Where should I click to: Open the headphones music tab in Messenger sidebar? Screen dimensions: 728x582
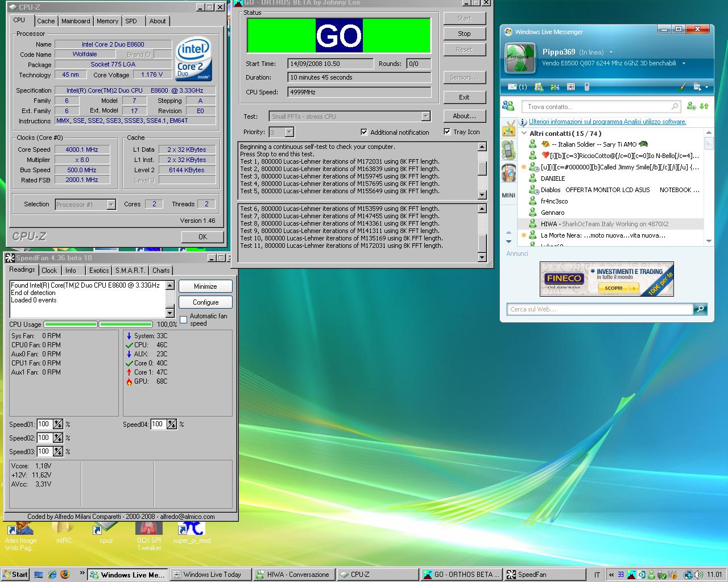click(x=508, y=172)
